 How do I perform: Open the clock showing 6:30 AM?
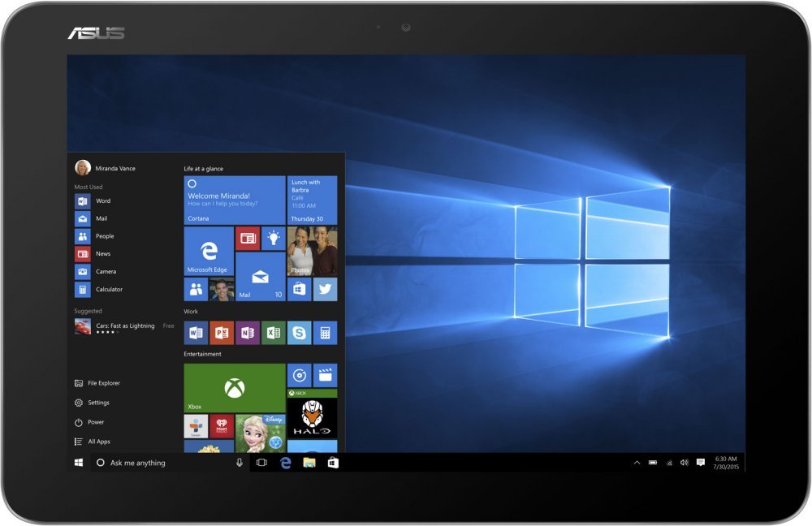[726, 463]
